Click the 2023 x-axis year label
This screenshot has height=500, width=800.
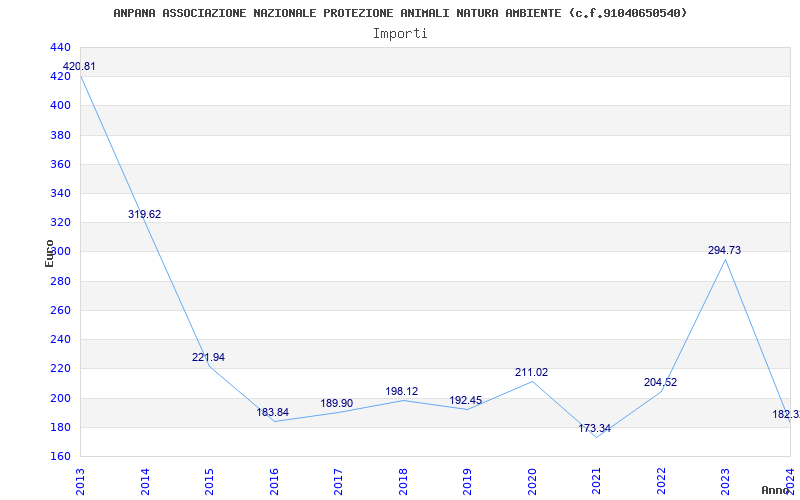tap(726, 482)
